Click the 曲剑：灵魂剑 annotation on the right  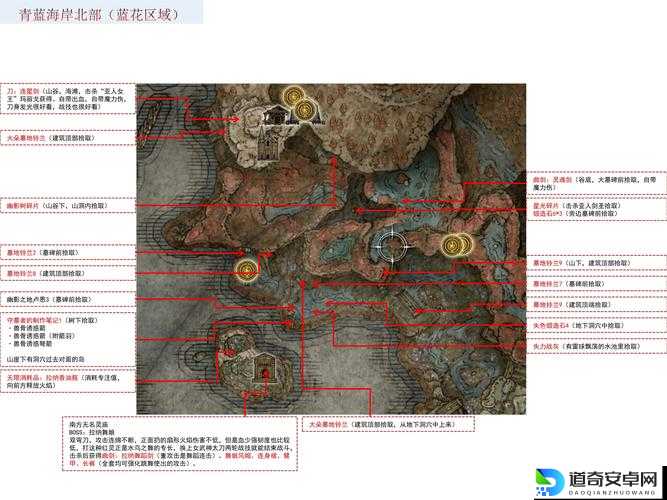pyautogui.click(x=595, y=184)
